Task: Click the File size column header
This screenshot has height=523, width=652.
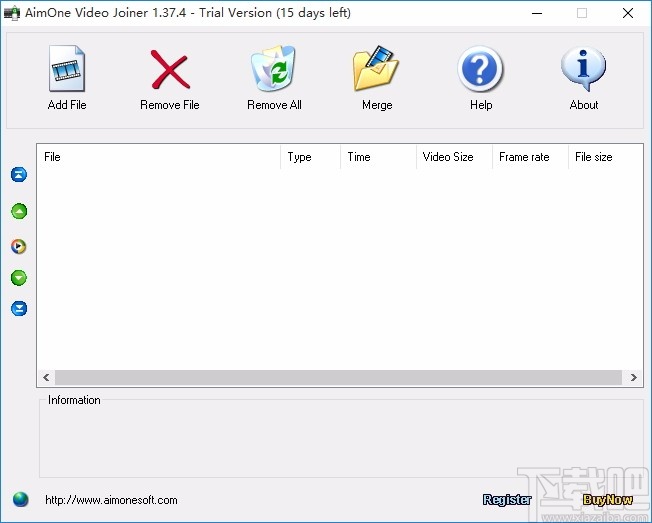Action: [x=605, y=157]
